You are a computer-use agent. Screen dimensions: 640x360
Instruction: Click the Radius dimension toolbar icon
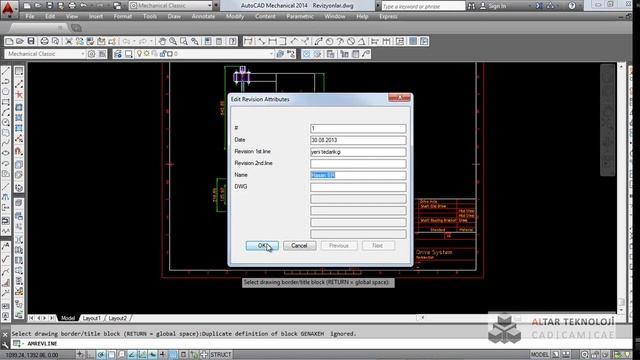329,41
